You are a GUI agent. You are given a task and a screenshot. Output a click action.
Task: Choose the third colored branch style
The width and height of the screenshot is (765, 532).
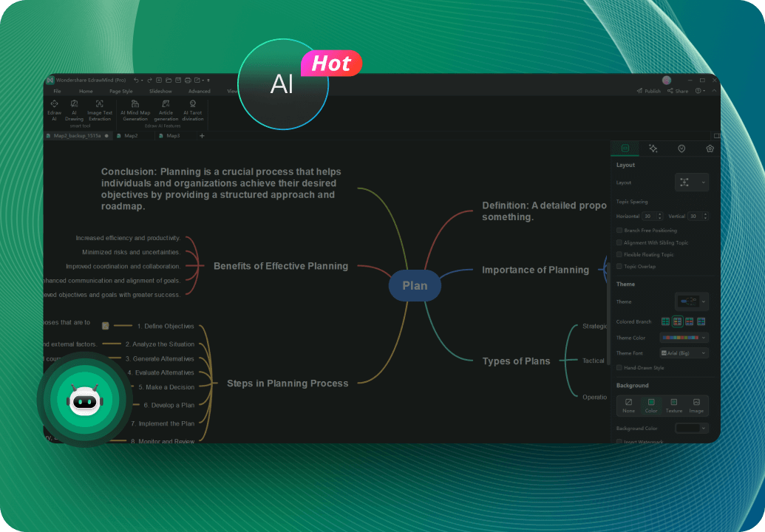pyautogui.click(x=689, y=321)
